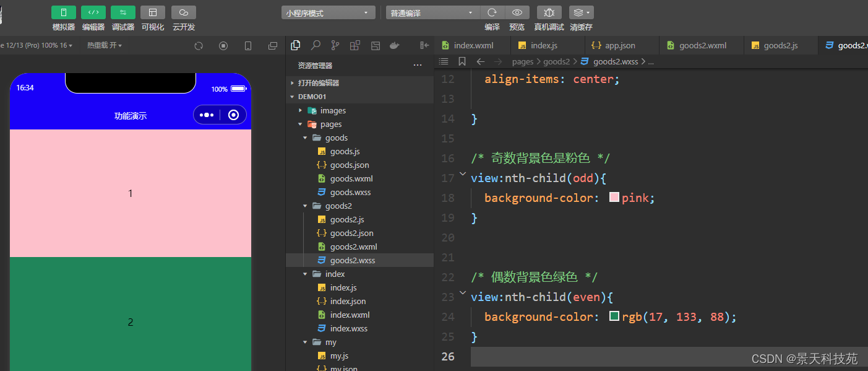Collapse the DEMO01 project section
This screenshot has height=371, width=868.
tap(359, 97)
